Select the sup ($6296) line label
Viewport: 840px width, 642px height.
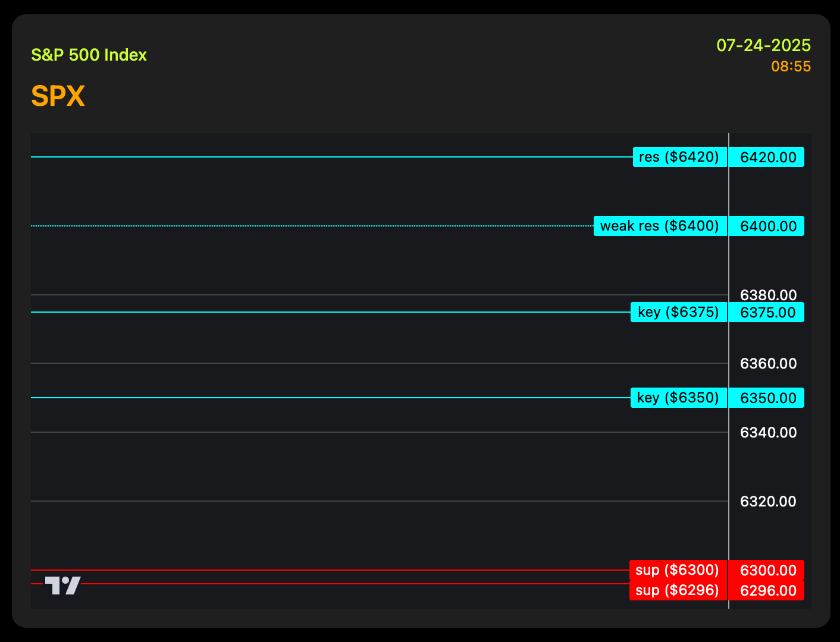(678, 590)
